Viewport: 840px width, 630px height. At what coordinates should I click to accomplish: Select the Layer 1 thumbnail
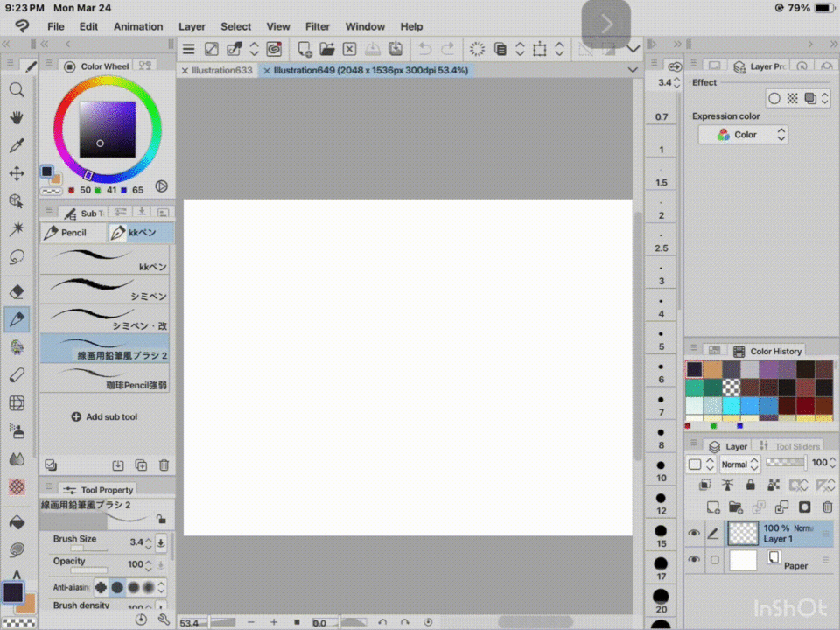tap(743, 533)
